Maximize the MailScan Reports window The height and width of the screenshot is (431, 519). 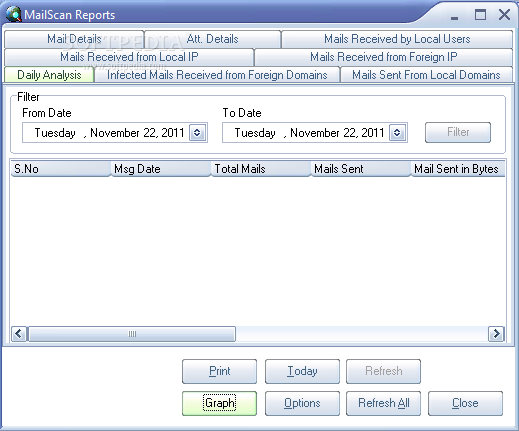[x=480, y=15]
